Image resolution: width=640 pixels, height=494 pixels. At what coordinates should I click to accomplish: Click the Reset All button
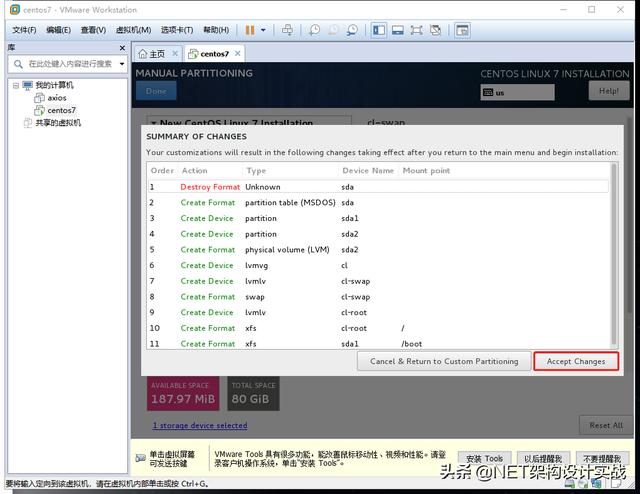pyautogui.click(x=606, y=425)
